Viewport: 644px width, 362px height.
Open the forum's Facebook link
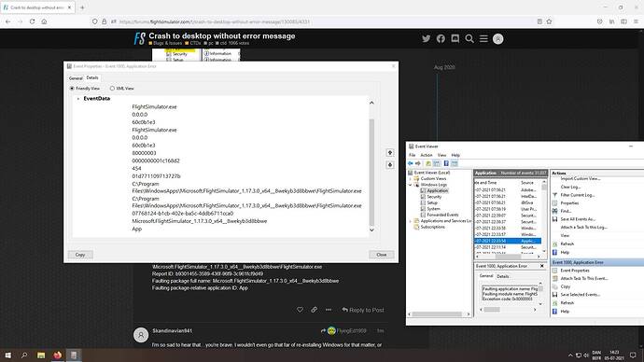click(441, 38)
